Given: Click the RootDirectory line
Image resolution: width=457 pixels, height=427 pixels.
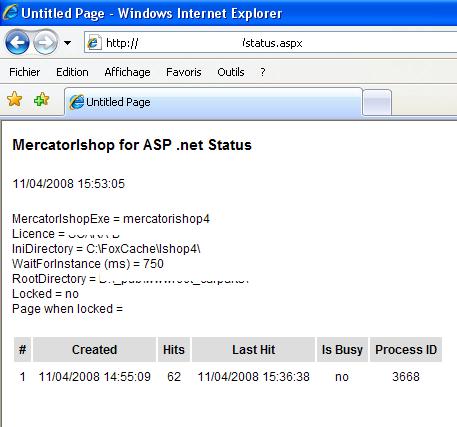Looking at the screenshot, I should click(131, 279).
